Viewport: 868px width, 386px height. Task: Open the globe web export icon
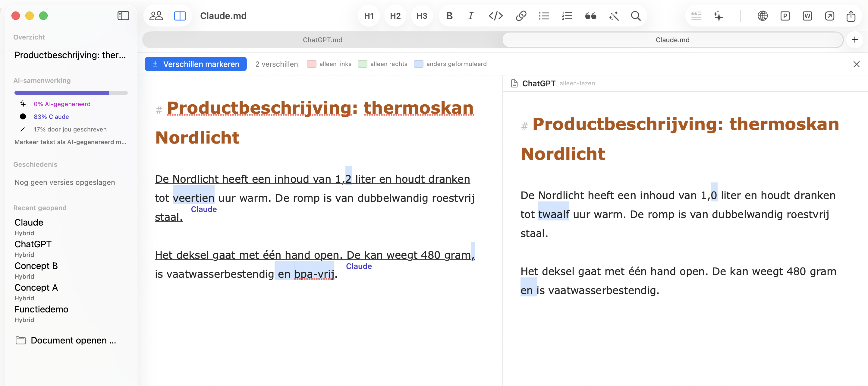click(x=763, y=16)
